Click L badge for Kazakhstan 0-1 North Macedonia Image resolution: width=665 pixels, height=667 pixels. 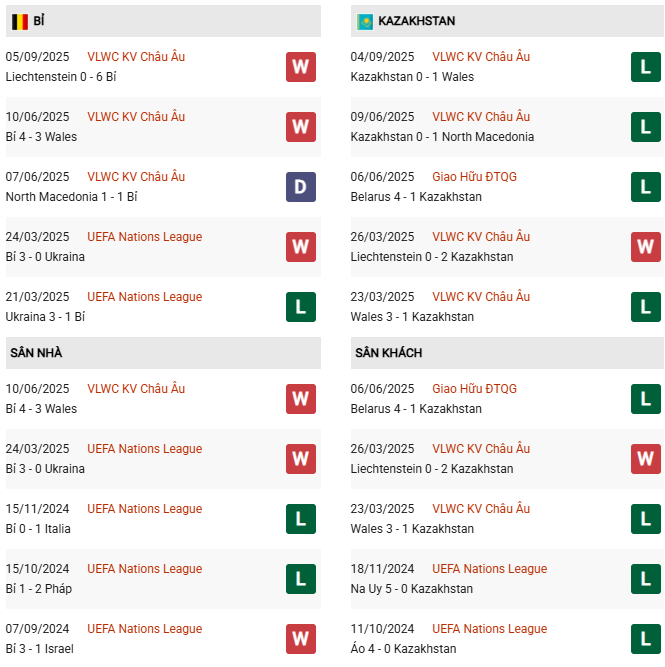point(645,127)
